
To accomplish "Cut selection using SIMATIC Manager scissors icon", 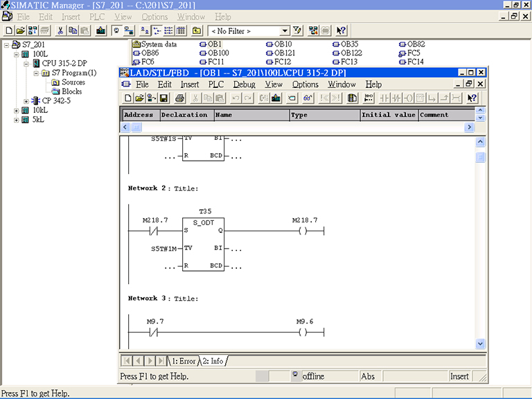I will pos(60,31).
